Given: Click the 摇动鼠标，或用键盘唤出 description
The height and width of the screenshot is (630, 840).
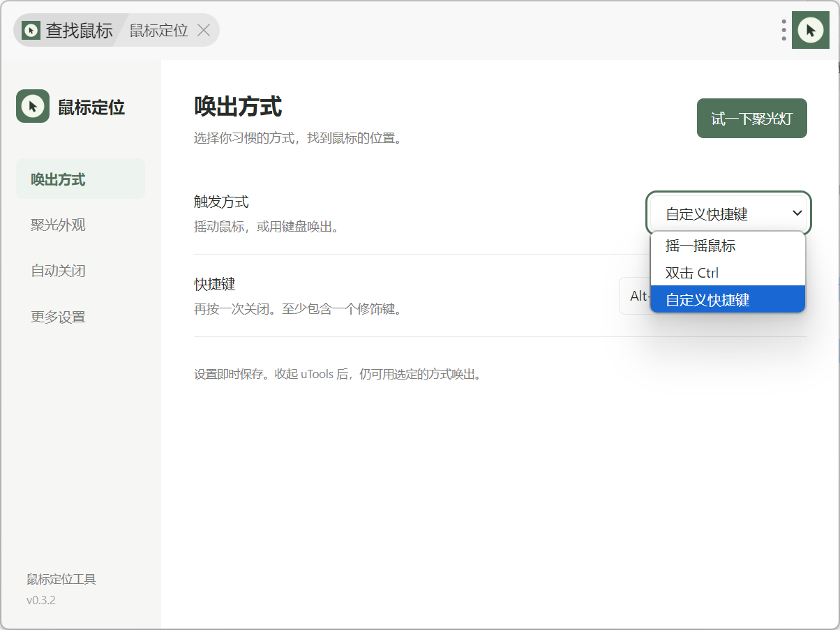Looking at the screenshot, I should 266,227.
